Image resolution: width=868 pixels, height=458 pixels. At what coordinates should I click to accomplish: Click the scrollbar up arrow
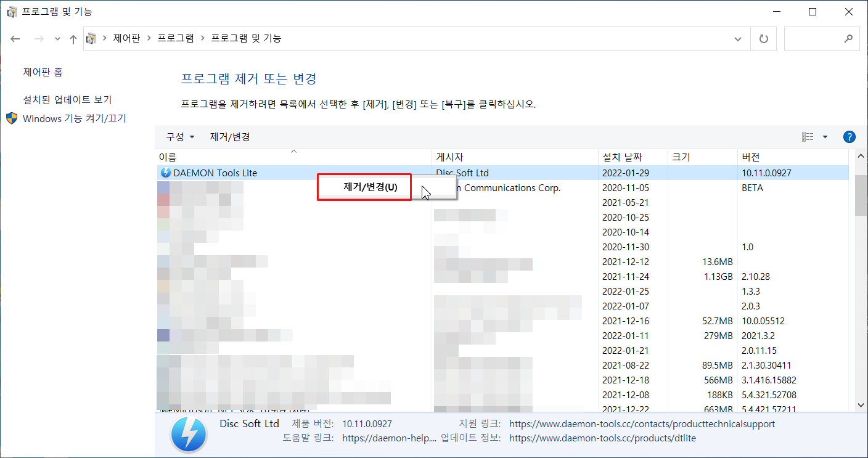[861, 157]
